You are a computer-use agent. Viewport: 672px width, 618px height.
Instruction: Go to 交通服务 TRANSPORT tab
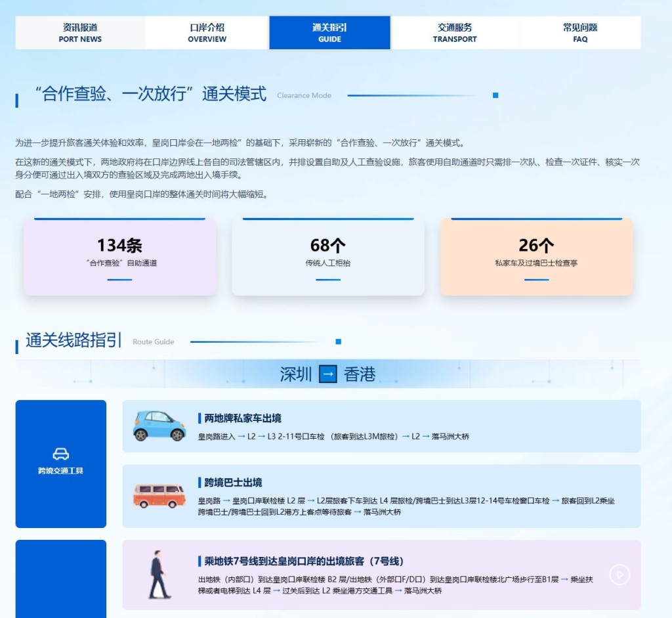point(455,33)
